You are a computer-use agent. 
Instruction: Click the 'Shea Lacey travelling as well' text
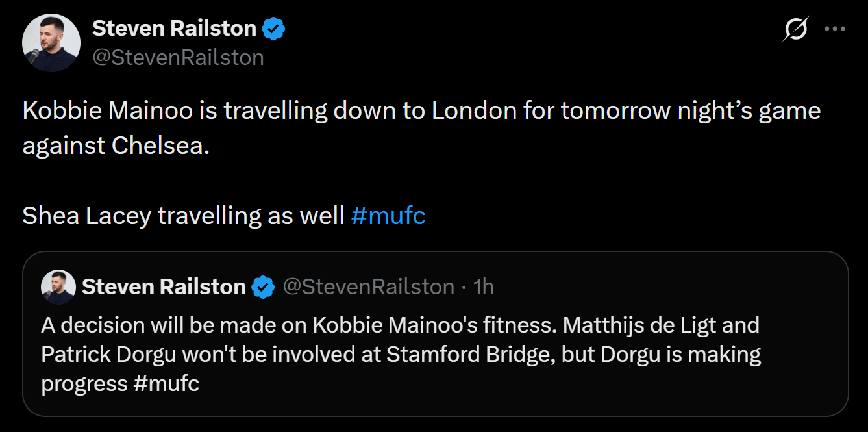(183, 216)
